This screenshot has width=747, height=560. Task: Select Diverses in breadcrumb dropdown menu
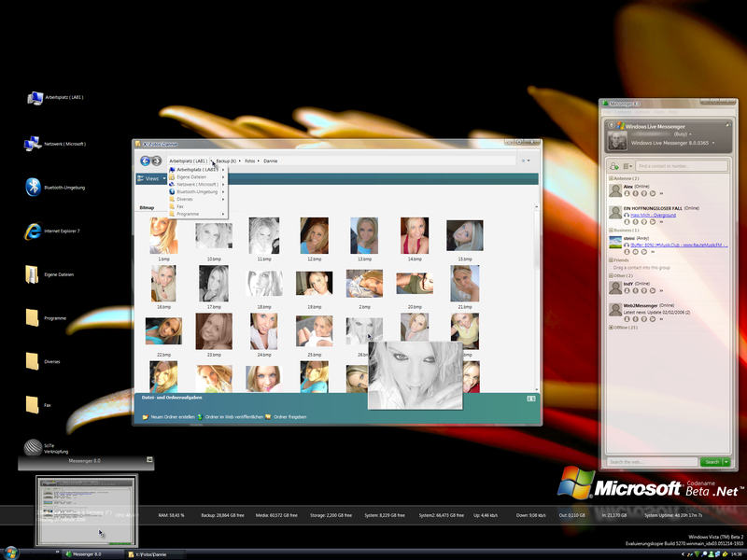point(186,199)
